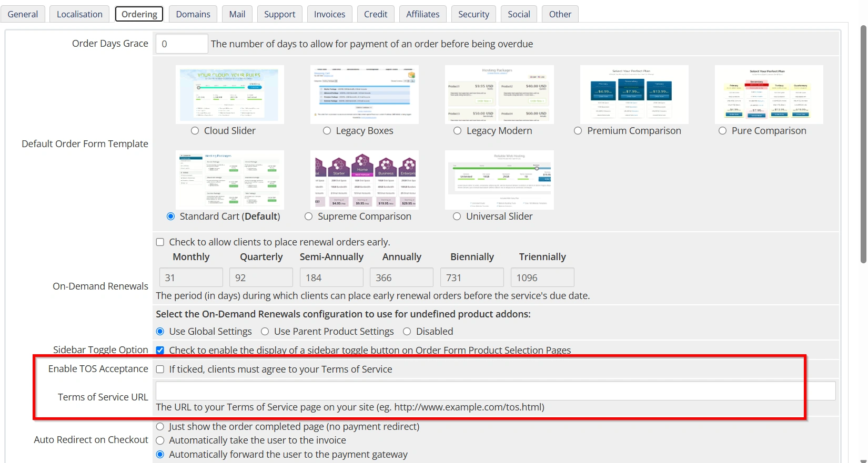This screenshot has height=463, width=868.
Task: Enable early renewal orders checkbox
Action: 160,242
